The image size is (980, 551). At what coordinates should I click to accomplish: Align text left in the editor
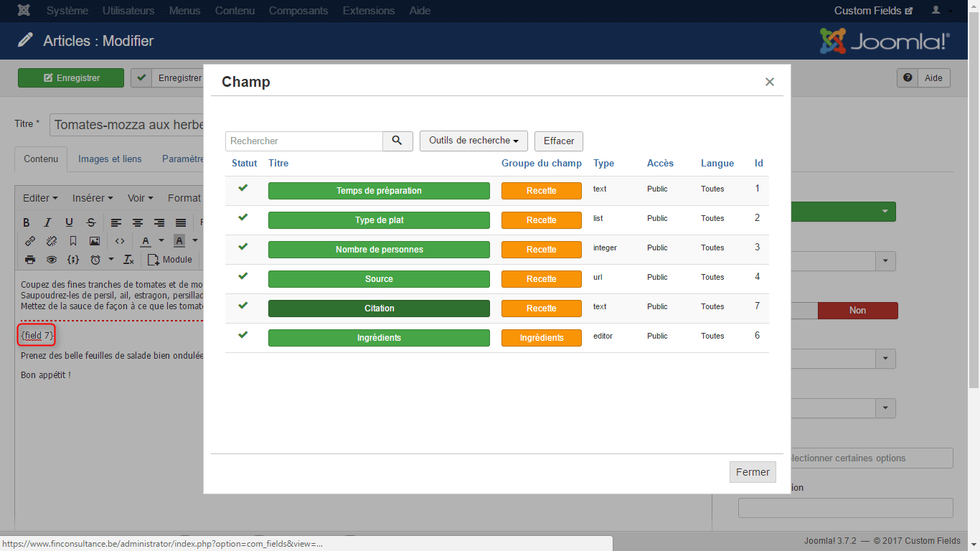point(116,222)
